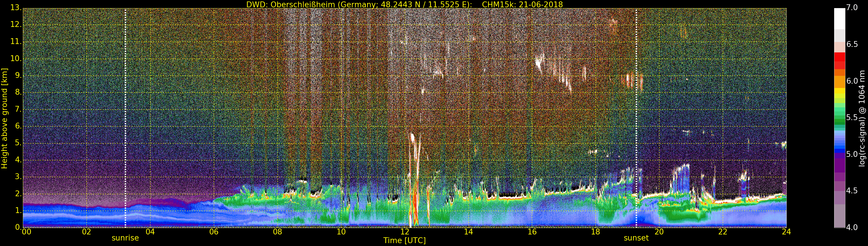Click the "5." height-axis tick label
Viewport: 868px width, 246px height.
tap(18, 143)
